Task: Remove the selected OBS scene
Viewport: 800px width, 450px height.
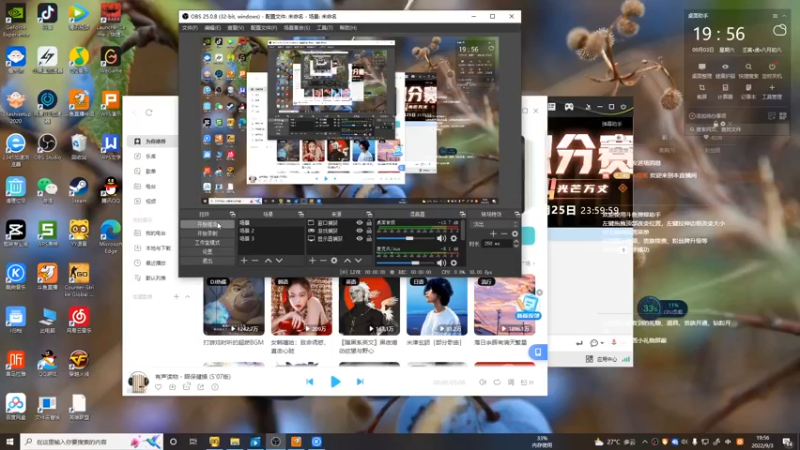Action: (x=255, y=261)
